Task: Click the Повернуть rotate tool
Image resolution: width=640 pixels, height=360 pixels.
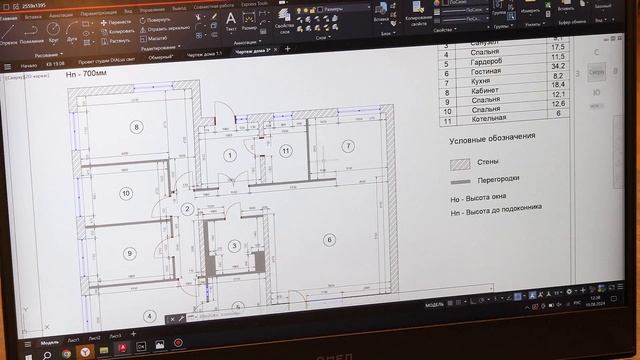Action: (x=155, y=20)
